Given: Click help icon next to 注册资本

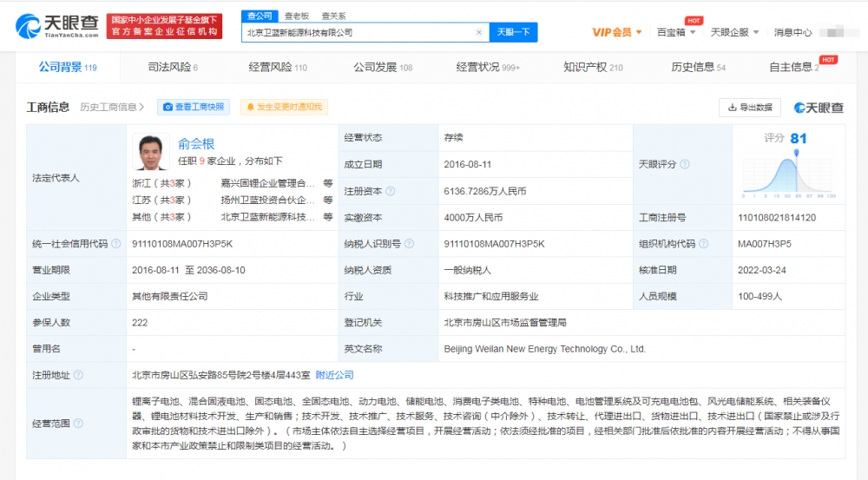Looking at the screenshot, I should pos(391,192).
